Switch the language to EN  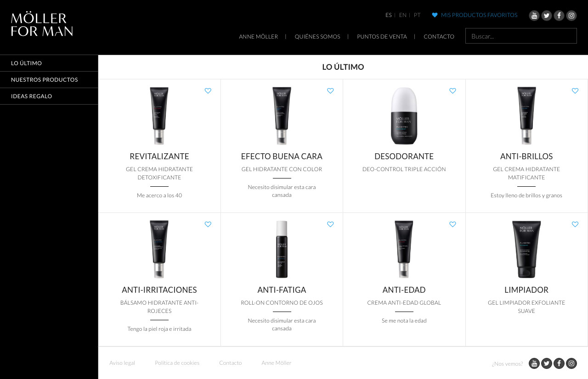(403, 15)
